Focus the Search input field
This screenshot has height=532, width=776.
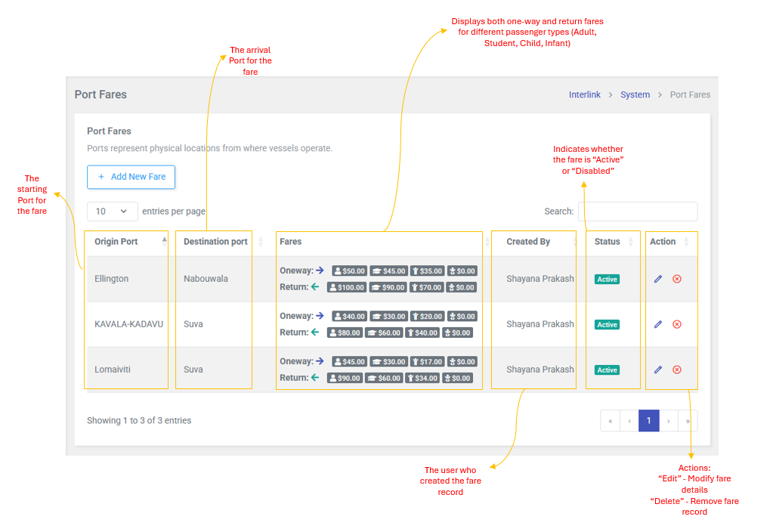(637, 212)
